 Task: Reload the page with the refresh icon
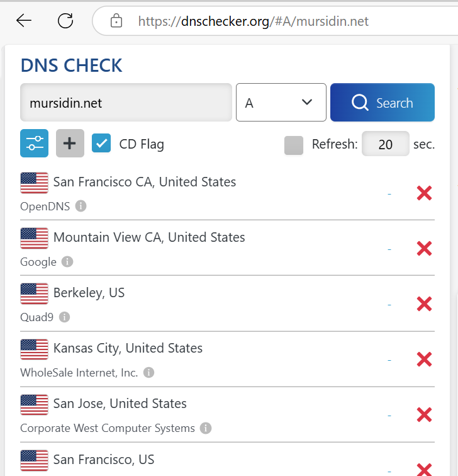coord(65,21)
